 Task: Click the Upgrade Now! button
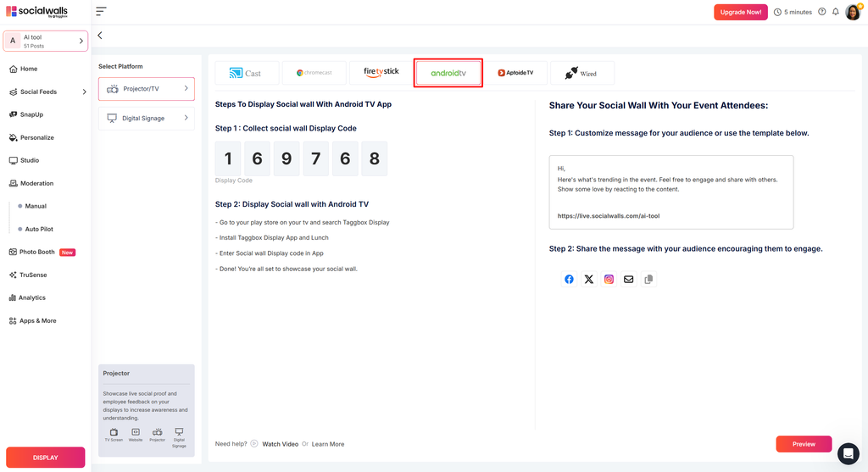(x=741, y=12)
